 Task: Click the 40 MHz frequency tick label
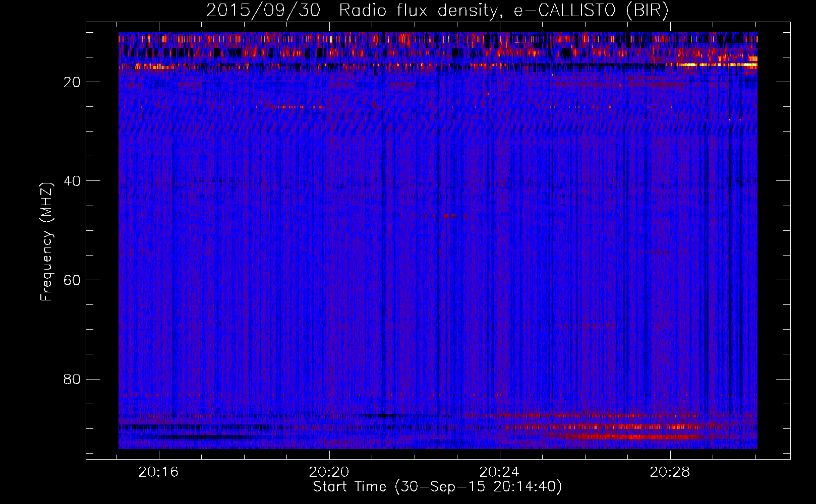click(x=72, y=181)
